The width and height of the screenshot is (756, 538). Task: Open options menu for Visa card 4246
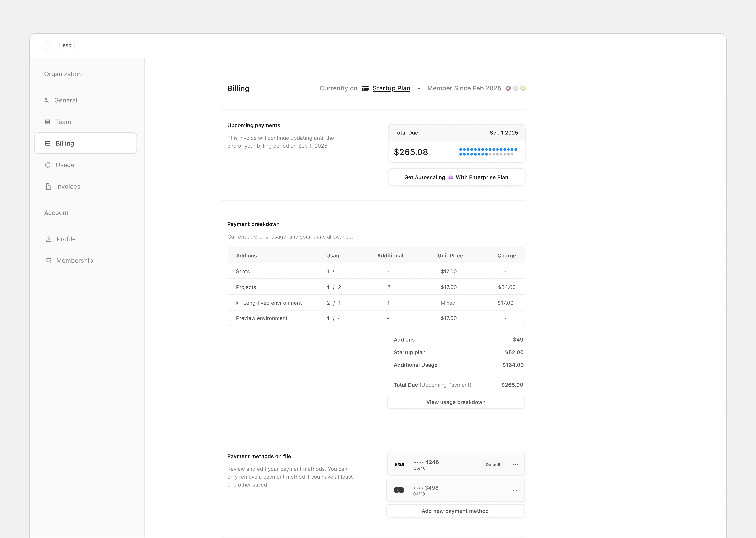coord(515,464)
